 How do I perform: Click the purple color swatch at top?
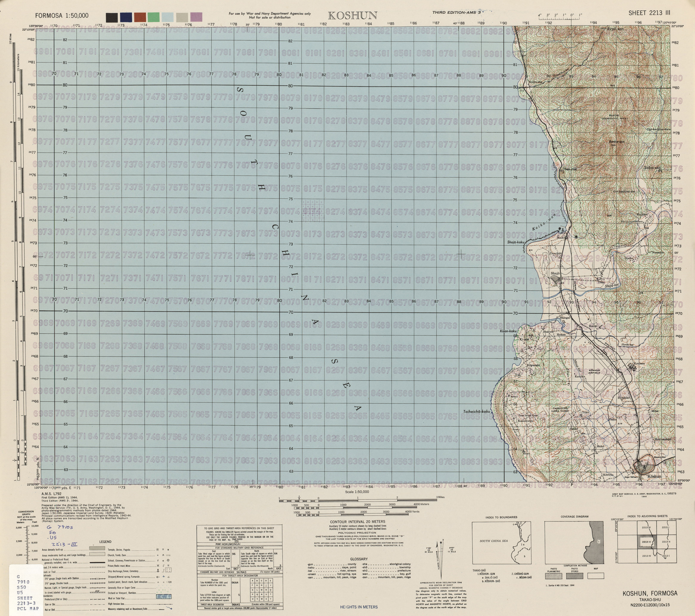[x=196, y=17]
